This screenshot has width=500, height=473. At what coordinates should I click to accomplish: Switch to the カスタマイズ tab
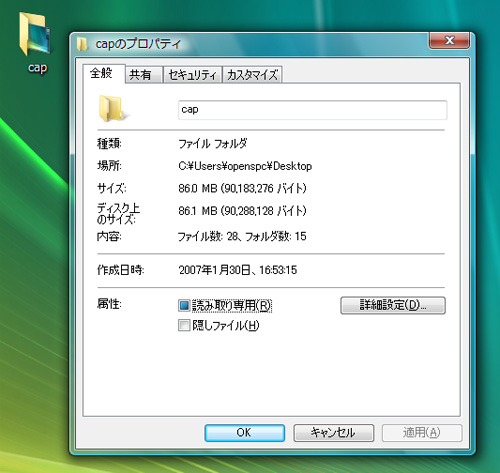tap(252, 75)
